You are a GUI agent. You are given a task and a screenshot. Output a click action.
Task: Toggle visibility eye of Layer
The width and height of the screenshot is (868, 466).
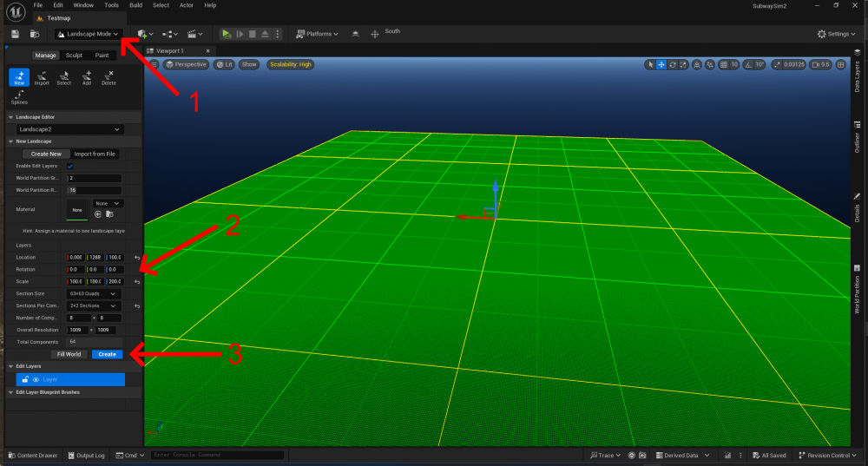36,379
